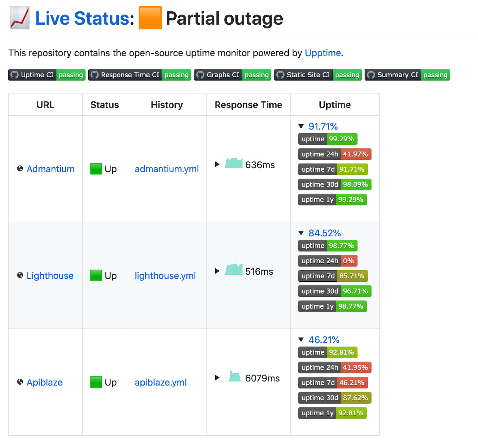478x448 pixels.
Task: Click the 91.71% uptime summary link
Action: (x=323, y=126)
